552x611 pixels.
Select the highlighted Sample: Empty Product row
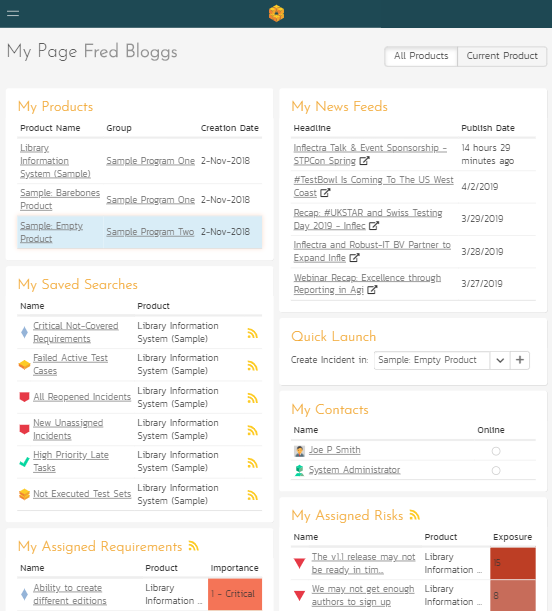click(139, 232)
